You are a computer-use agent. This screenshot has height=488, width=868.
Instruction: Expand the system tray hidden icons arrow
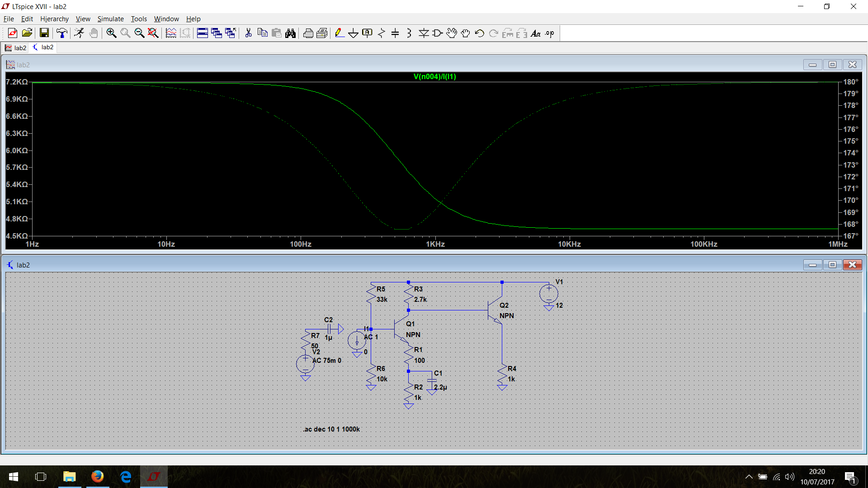click(749, 477)
